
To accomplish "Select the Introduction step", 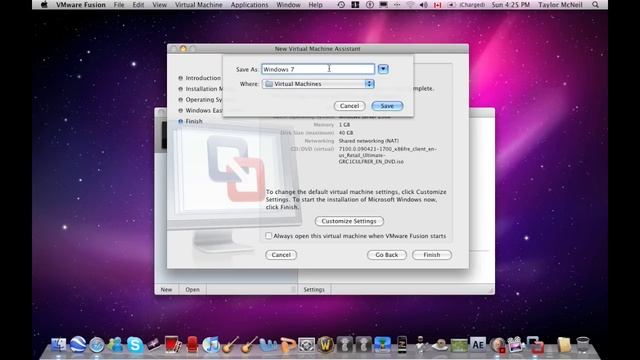I will click(203, 78).
